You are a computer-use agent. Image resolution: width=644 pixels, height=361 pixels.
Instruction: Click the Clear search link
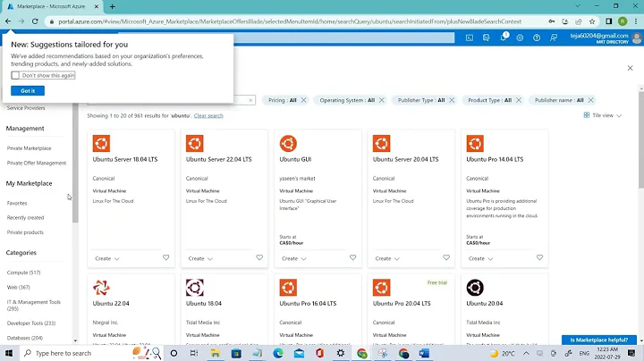pyautogui.click(x=208, y=116)
